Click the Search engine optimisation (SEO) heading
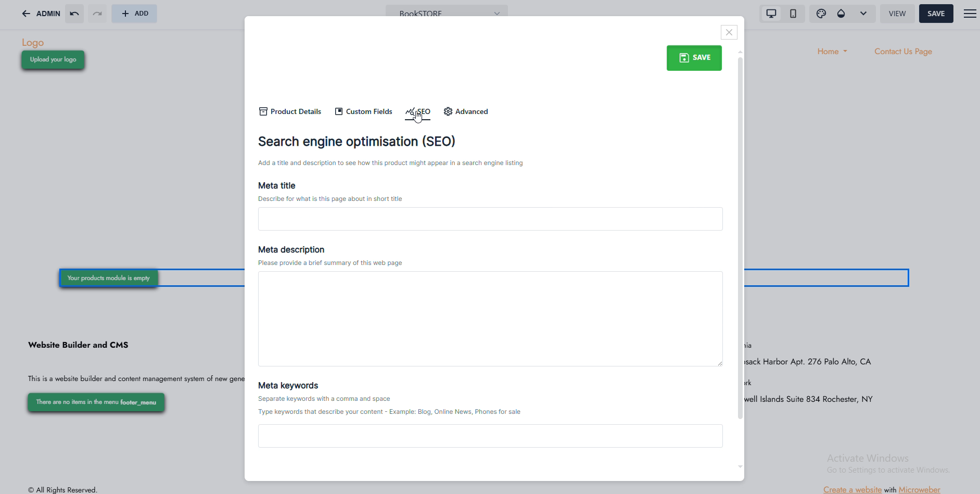This screenshot has width=980, height=494. (x=357, y=142)
